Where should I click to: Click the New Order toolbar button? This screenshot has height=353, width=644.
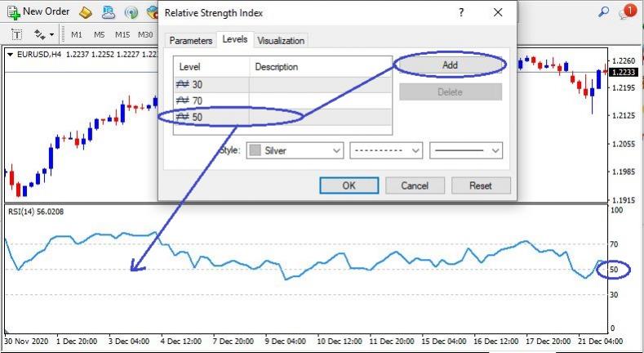38,12
